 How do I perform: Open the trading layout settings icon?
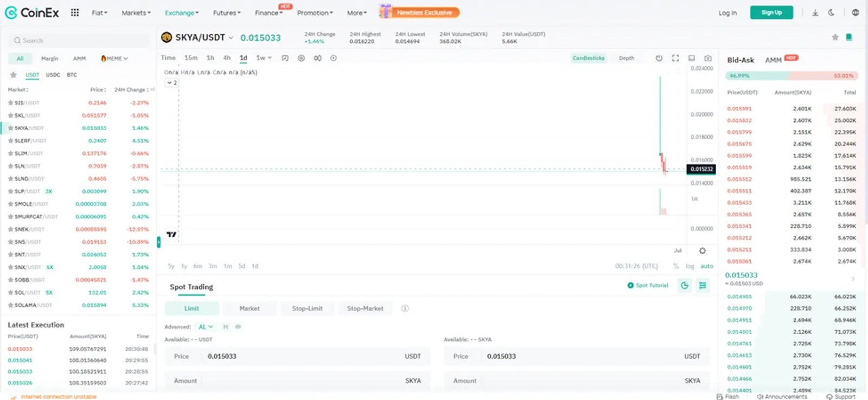tap(703, 285)
